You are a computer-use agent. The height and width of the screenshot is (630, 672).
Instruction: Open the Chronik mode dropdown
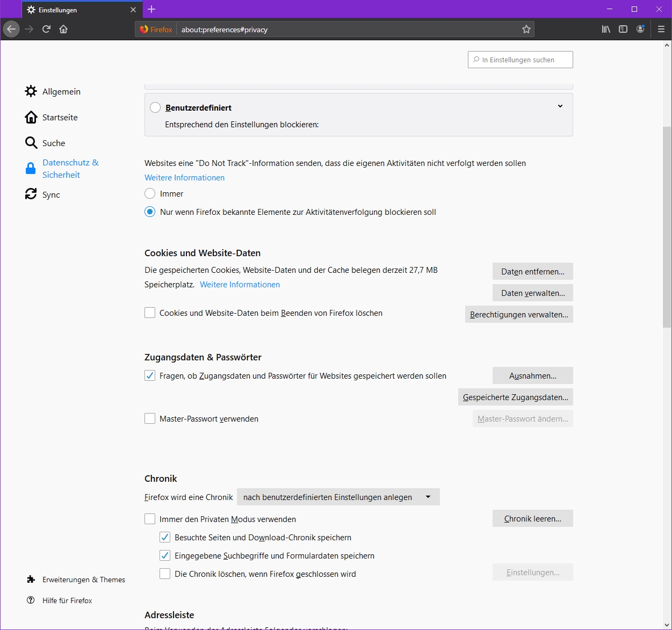pyautogui.click(x=338, y=497)
